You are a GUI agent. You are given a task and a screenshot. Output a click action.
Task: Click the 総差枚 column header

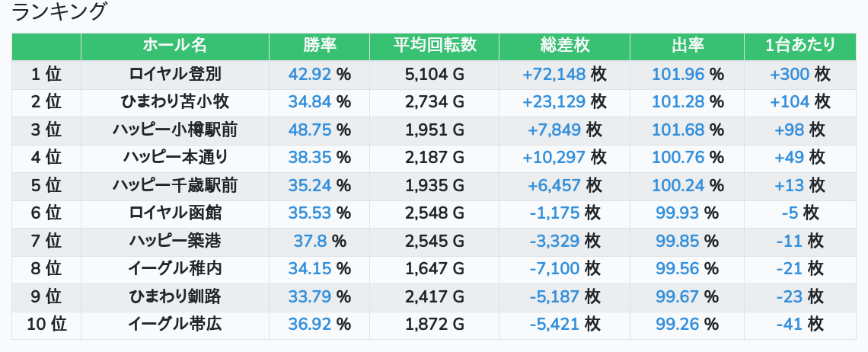click(564, 46)
